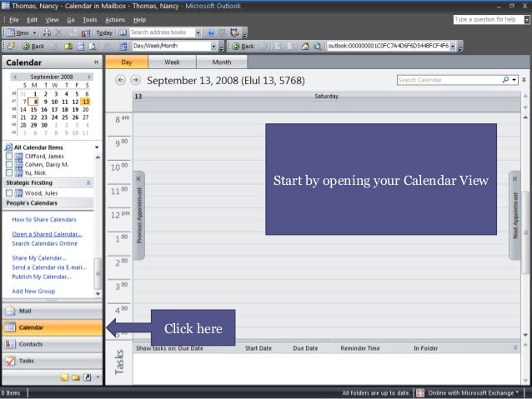Click Open a Shared Calendar link
Screen dimensions: 532x399
click(47, 234)
